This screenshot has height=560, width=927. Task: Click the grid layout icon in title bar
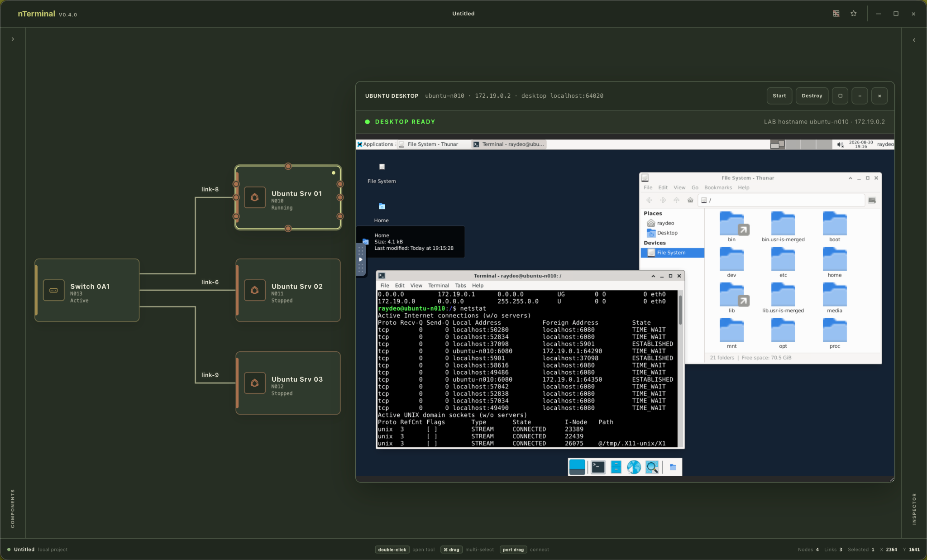pyautogui.click(x=836, y=14)
